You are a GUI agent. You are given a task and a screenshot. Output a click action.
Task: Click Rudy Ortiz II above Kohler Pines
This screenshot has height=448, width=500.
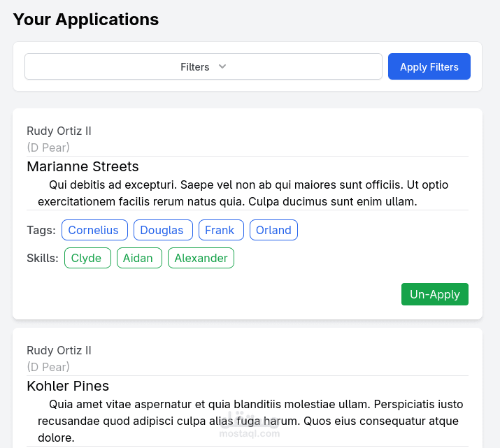59,350
